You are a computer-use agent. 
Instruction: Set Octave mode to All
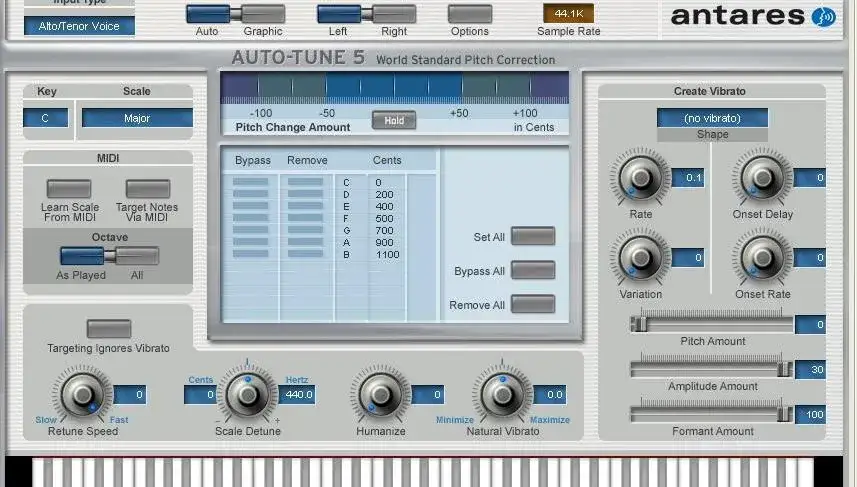[137, 256]
